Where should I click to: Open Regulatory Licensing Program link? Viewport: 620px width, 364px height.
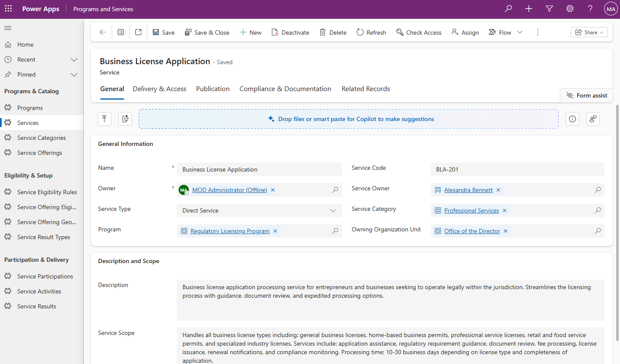point(230,231)
